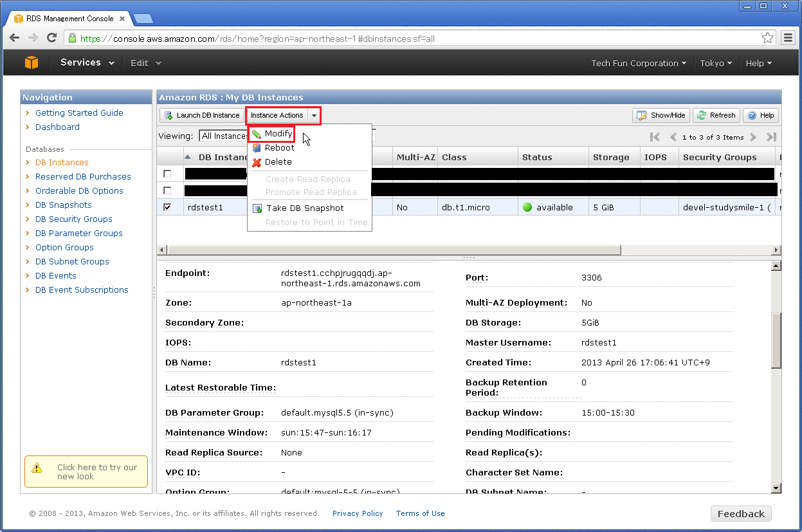Open Option Groups in navigation
The width and height of the screenshot is (802, 532).
[64, 248]
